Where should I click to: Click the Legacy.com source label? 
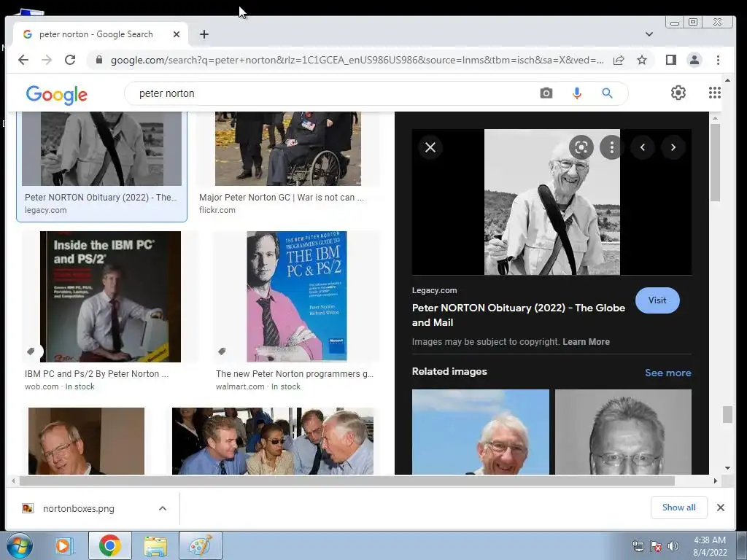pos(435,290)
